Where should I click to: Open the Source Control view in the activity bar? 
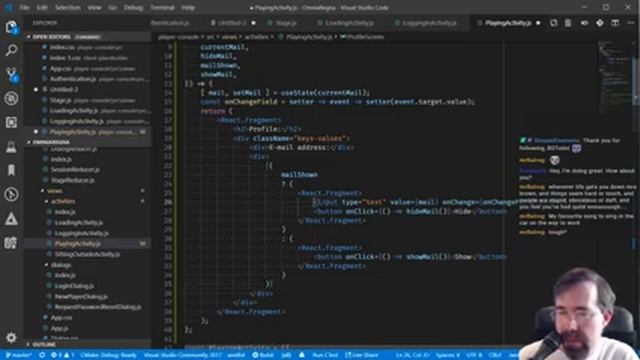click(x=11, y=74)
